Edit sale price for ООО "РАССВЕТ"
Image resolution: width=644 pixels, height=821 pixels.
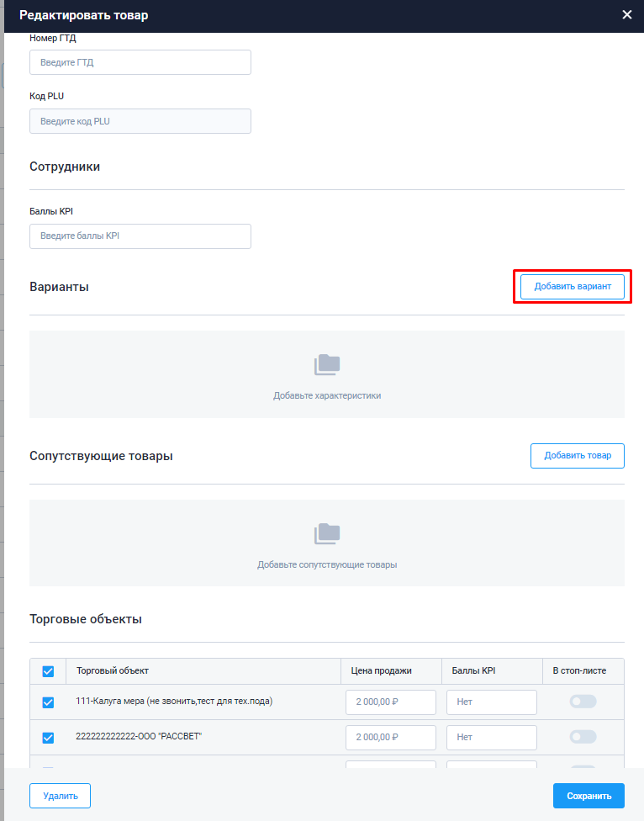click(390, 738)
